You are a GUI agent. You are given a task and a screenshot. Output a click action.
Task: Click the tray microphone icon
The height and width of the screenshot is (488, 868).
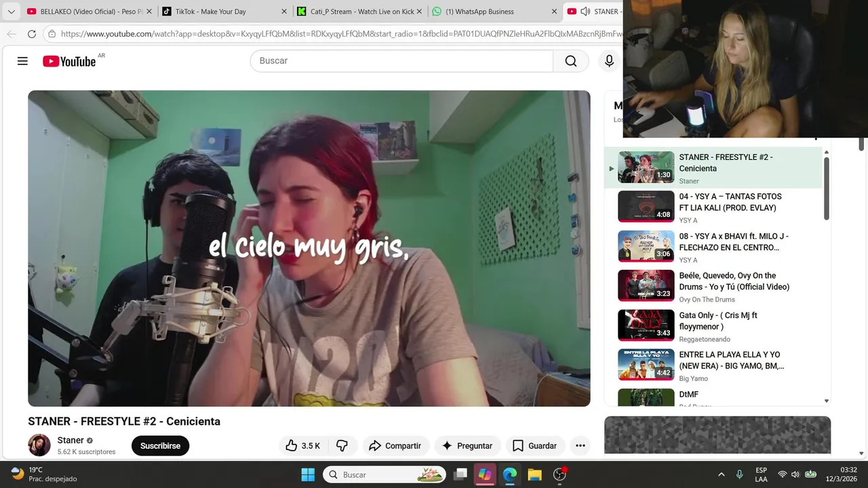coord(740,474)
